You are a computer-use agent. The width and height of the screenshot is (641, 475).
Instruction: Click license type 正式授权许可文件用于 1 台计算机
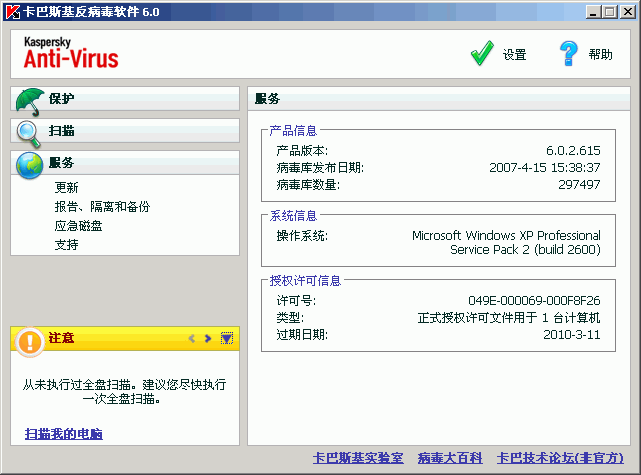(x=509, y=318)
